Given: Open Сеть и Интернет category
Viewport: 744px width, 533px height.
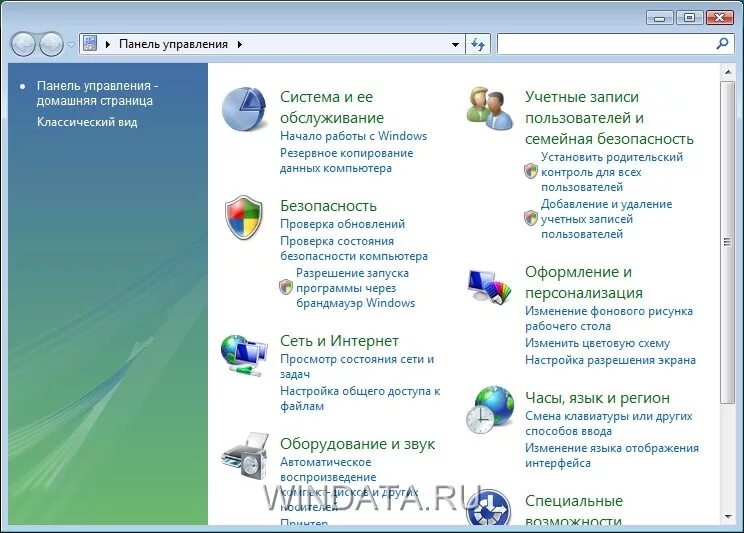Looking at the screenshot, I should [339, 341].
